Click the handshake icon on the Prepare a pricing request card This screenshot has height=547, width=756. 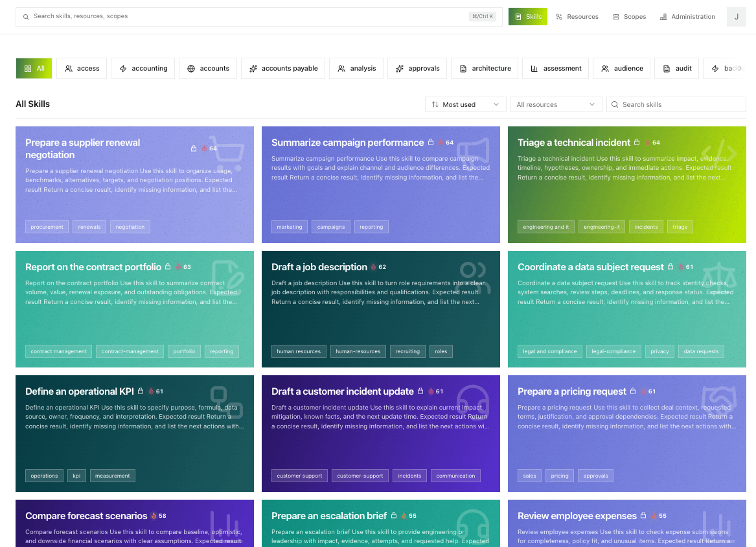click(x=719, y=401)
